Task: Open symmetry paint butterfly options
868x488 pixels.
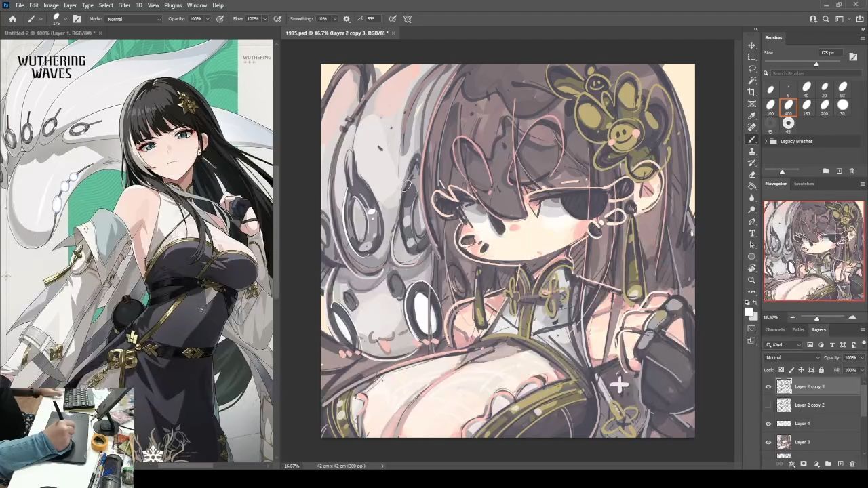Action: tap(408, 19)
